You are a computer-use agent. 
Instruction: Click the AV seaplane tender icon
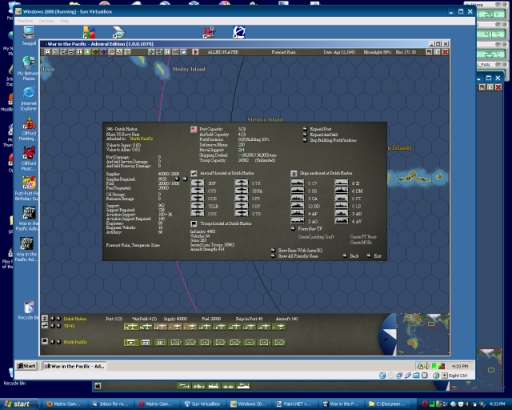point(341,221)
